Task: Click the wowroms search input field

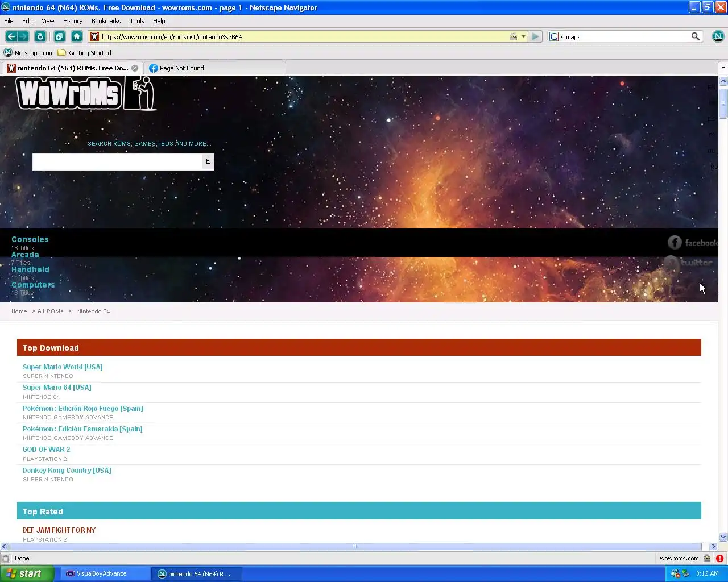Action: 117,161
